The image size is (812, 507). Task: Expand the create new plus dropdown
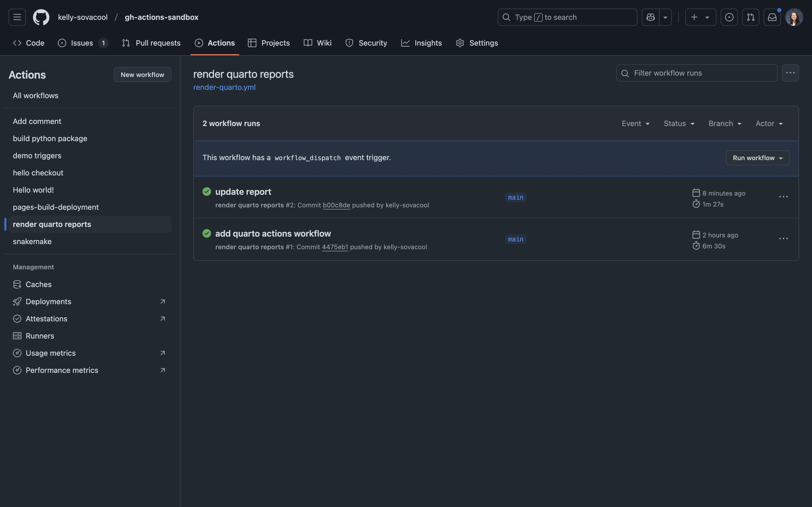tap(700, 17)
